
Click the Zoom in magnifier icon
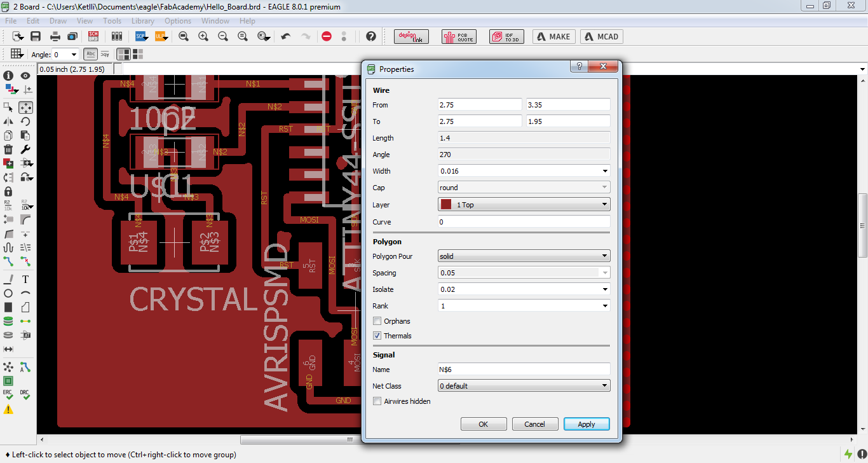point(203,36)
